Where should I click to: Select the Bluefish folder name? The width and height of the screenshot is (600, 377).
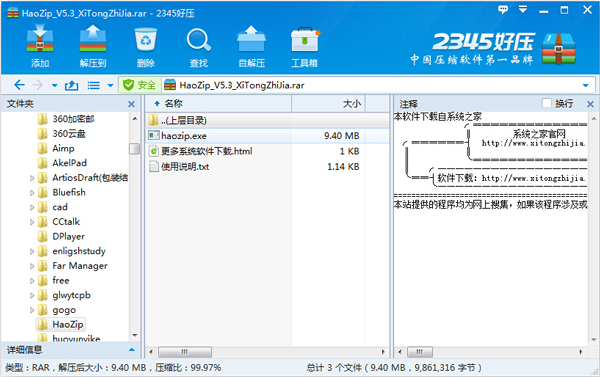click(69, 193)
